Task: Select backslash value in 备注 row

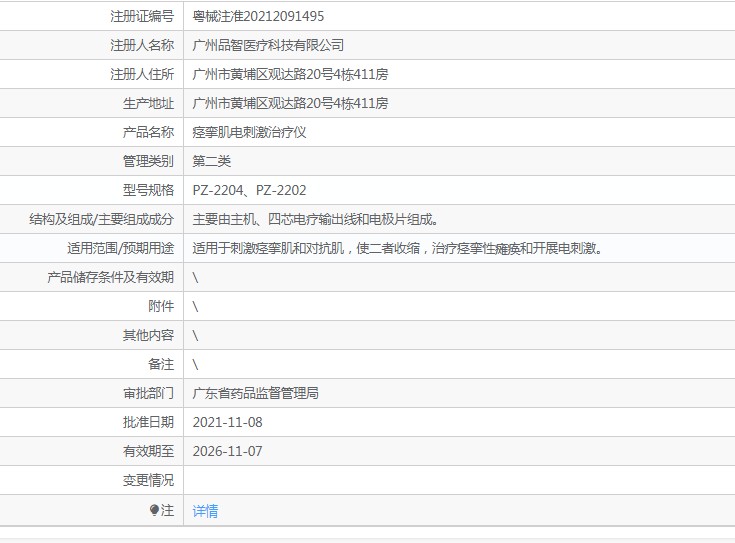Action: point(195,365)
